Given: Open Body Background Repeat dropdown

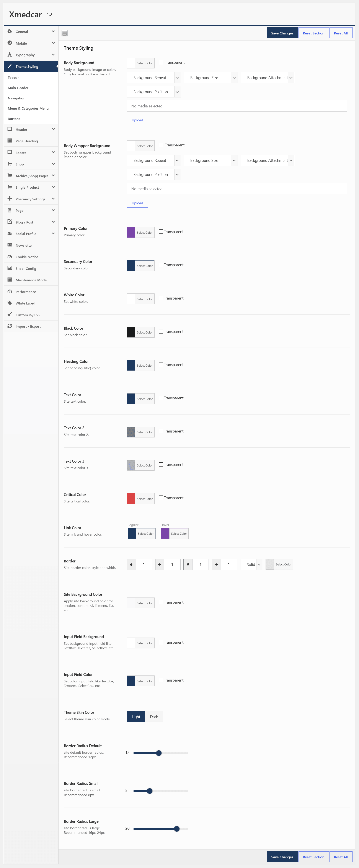Looking at the screenshot, I should click(x=154, y=78).
